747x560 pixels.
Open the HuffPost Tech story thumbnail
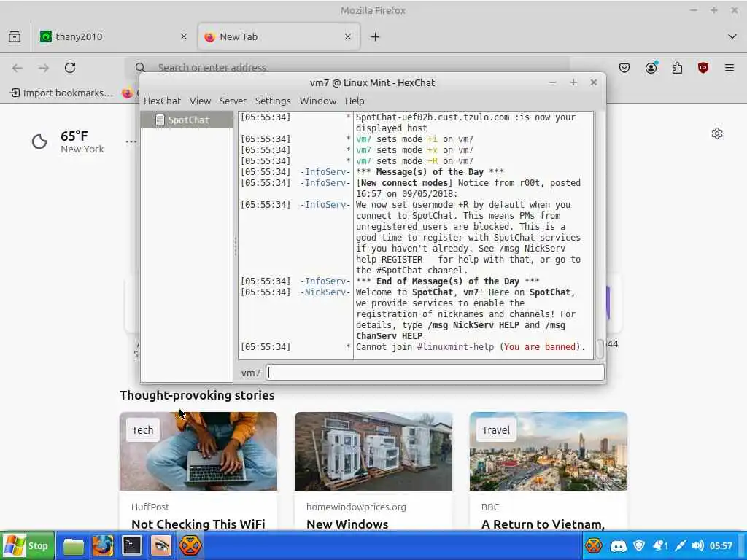pos(198,451)
